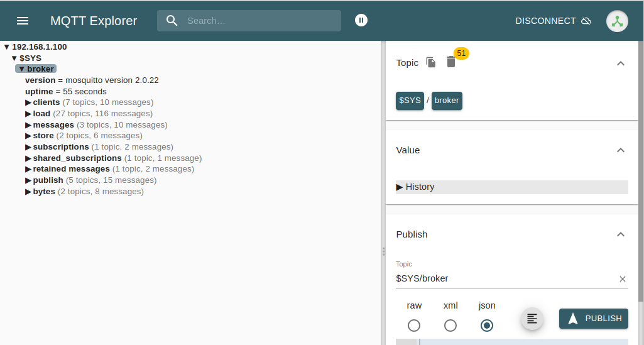Select raw payload format
644x345 pixels.
(x=414, y=326)
